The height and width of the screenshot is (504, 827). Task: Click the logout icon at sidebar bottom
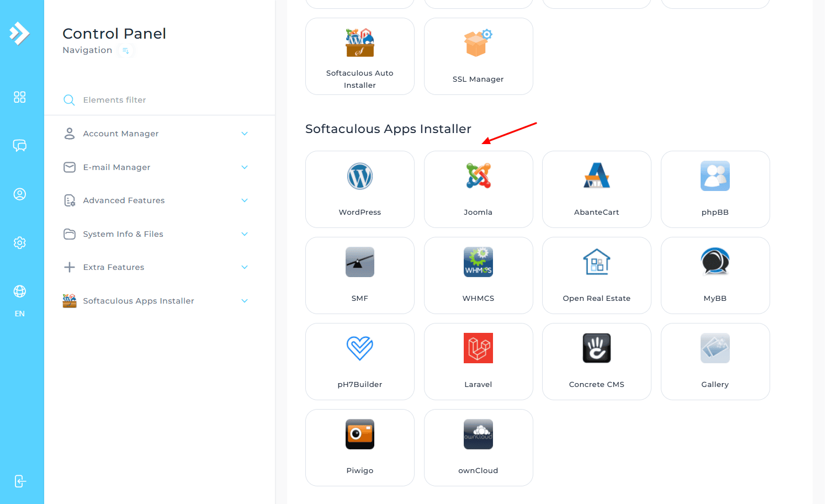click(x=20, y=481)
